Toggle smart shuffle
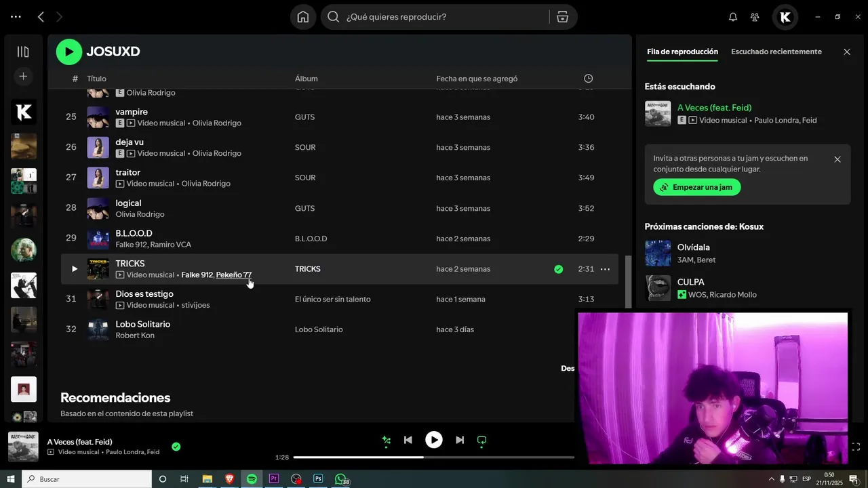This screenshot has height=488, width=868. tap(387, 440)
